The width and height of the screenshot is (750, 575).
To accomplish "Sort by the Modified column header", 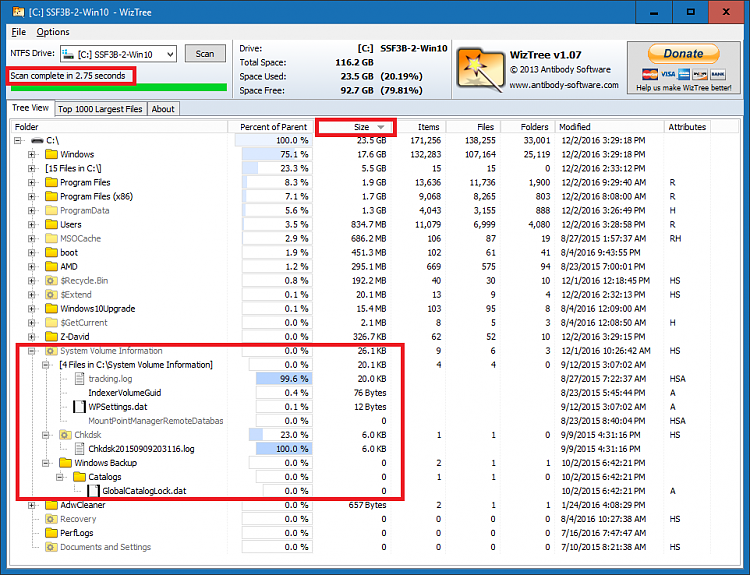I will (x=609, y=127).
